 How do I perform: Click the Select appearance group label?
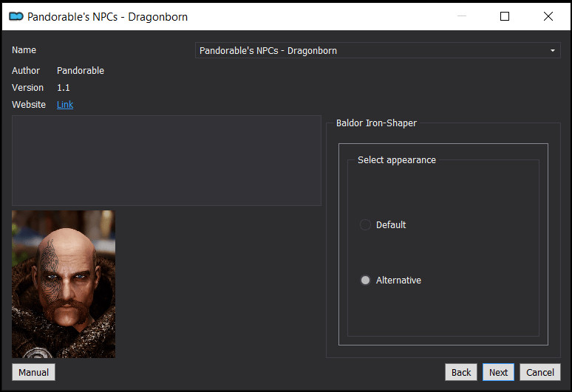coord(397,160)
